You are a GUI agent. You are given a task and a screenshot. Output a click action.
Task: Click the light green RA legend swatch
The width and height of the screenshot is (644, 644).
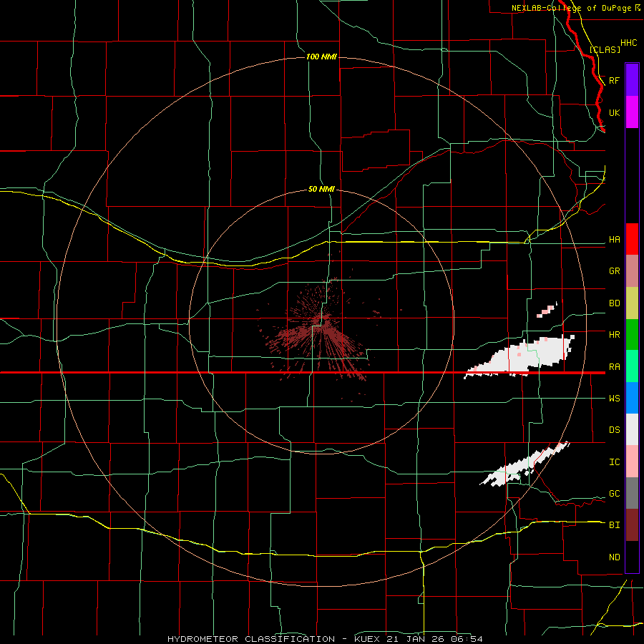pos(632,366)
